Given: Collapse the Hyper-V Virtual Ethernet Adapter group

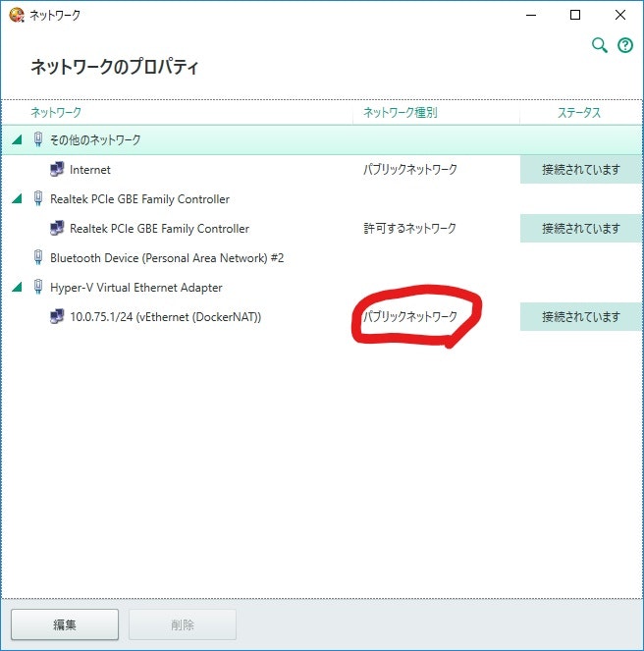Looking at the screenshot, I should 17,287.
